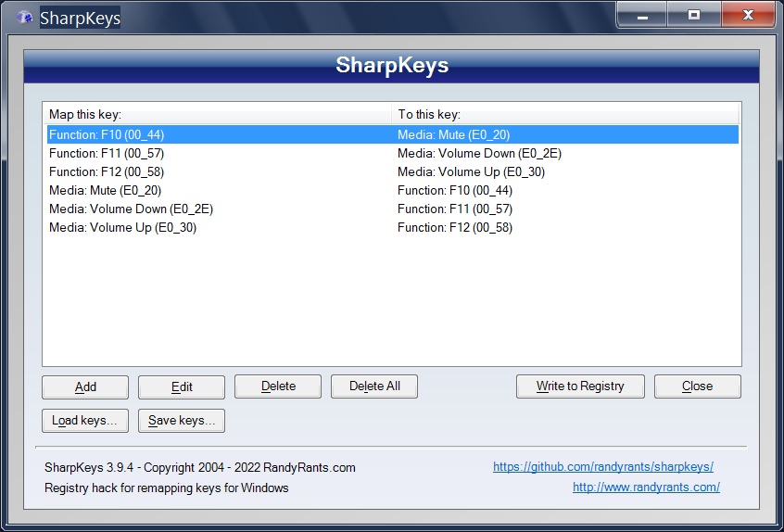The width and height of the screenshot is (784, 532).
Task: Click 'Registry hack for remapping keys' text
Action: [133, 488]
